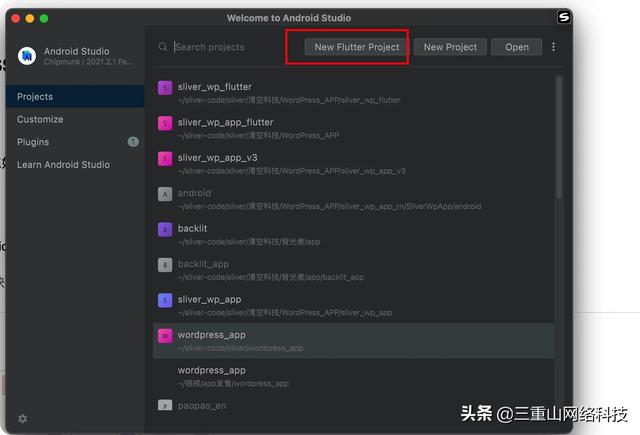This screenshot has height=435, width=640.
Task: Click the New Flutter Project button
Action: pyautogui.click(x=357, y=47)
